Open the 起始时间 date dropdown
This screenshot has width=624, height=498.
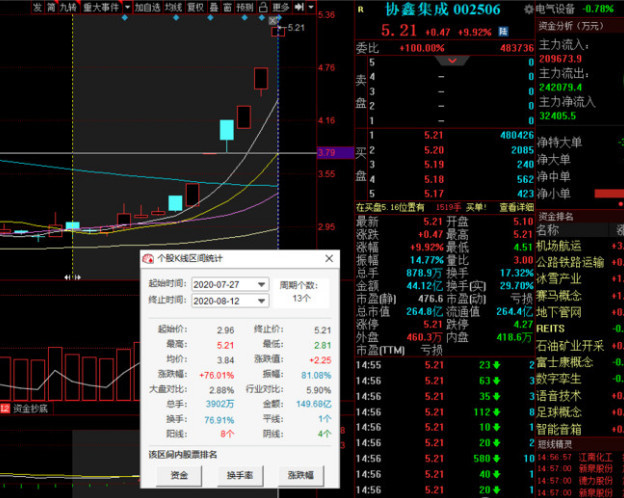click(x=261, y=284)
